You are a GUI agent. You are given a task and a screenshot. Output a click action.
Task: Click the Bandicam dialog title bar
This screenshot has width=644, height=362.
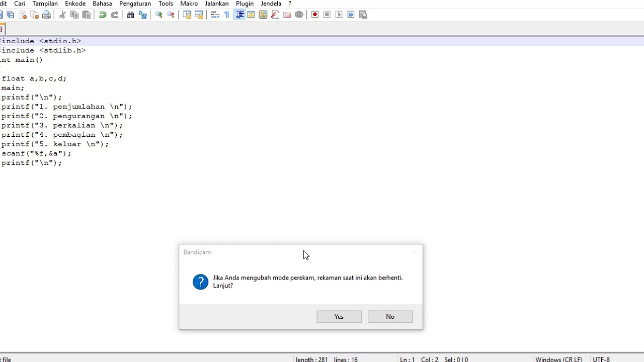[x=300, y=252]
